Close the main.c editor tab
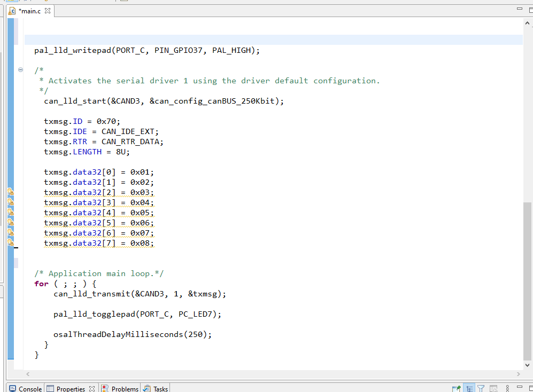 48,11
